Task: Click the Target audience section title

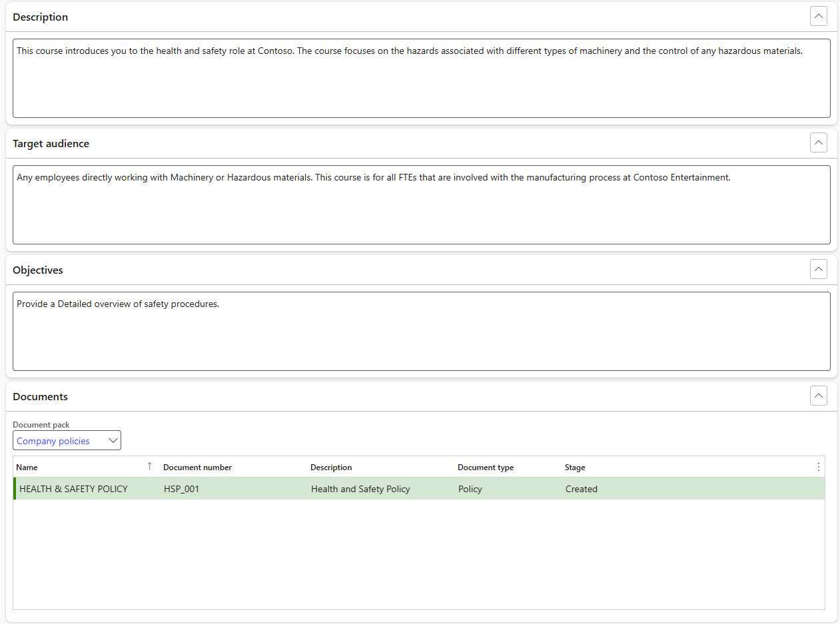Action: (x=51, y=144)
